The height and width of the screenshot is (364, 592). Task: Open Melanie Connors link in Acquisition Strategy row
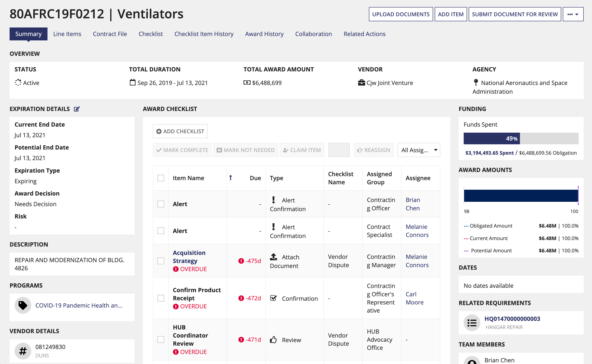pyautogui.click(x=417, y=261)
